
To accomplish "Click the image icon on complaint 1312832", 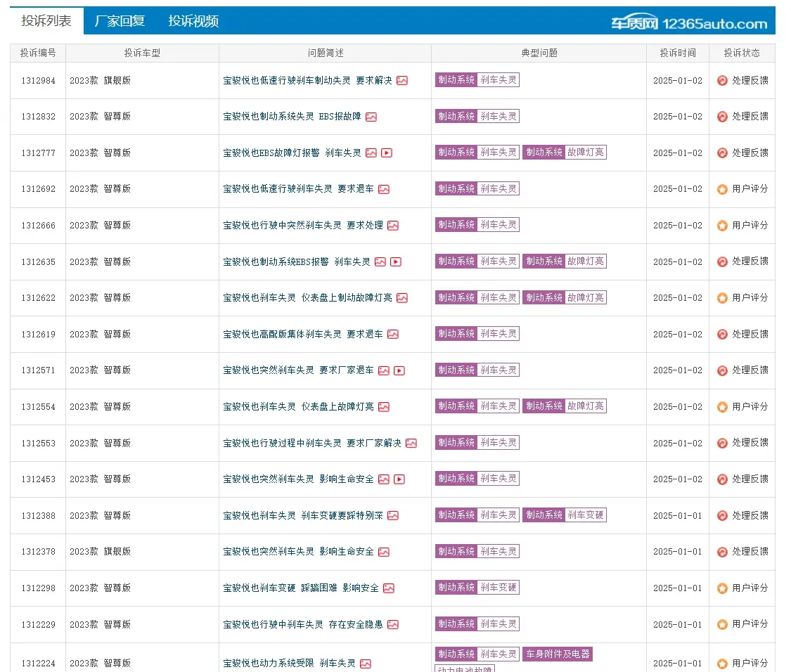I will 371,117.
